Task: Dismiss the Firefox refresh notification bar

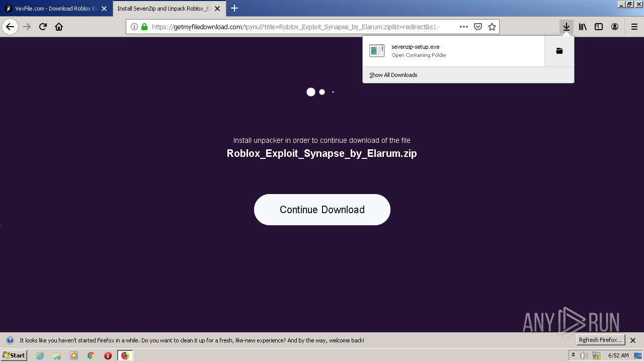Action: [633, 340]
